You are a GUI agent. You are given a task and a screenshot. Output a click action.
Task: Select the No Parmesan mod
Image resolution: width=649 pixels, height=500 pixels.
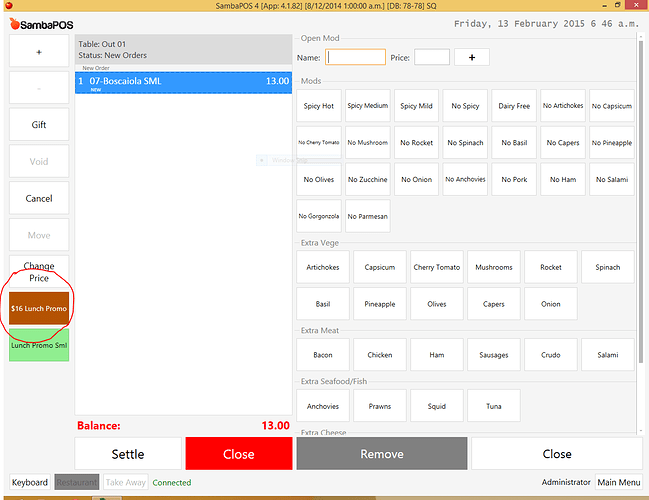tap(368, 216)
